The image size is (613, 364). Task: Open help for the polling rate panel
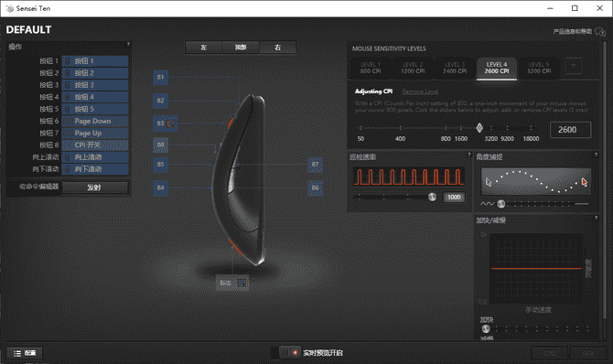(x=469, y=155)
